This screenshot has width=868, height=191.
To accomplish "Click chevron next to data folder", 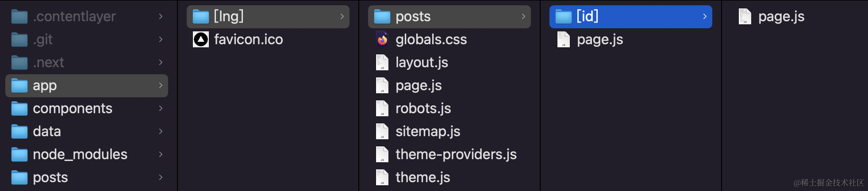I will point(161,131).
